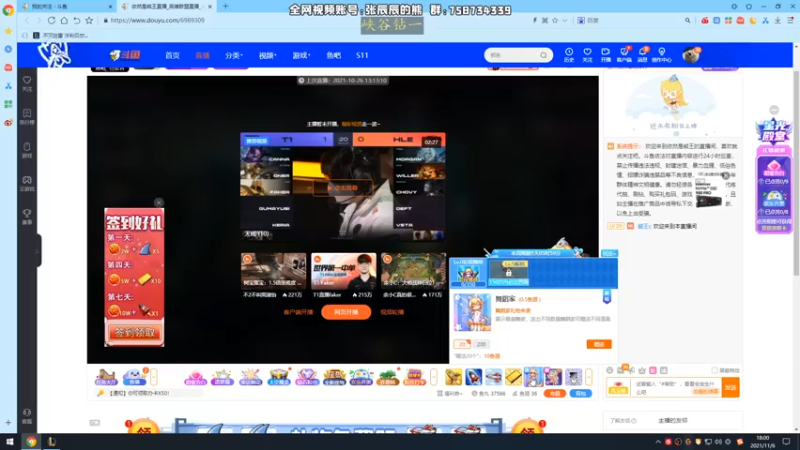Screen dimensions: 800x450
Task: Select rocket gift icon in gift bar
Action: [x=473, y=377]
